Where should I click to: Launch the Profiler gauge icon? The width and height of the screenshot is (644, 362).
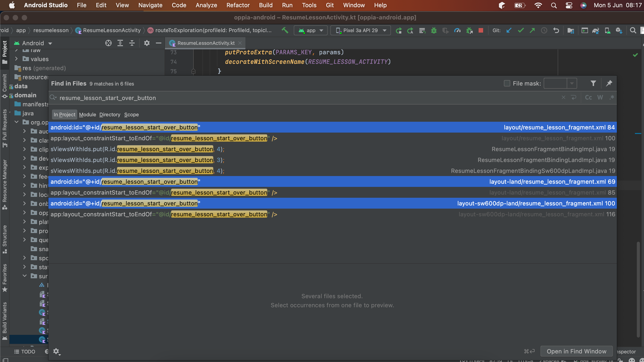click(457, 30)
